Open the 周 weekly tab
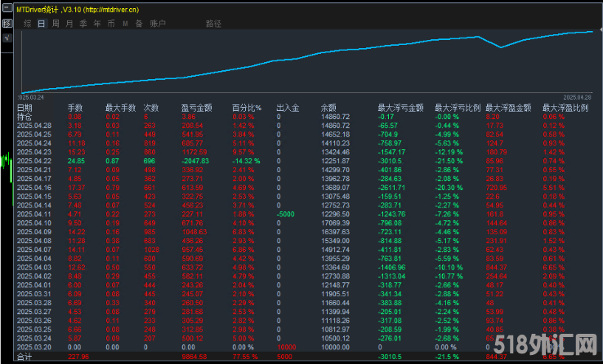This screenshot has height=364, width=603. tap(56, 24)
